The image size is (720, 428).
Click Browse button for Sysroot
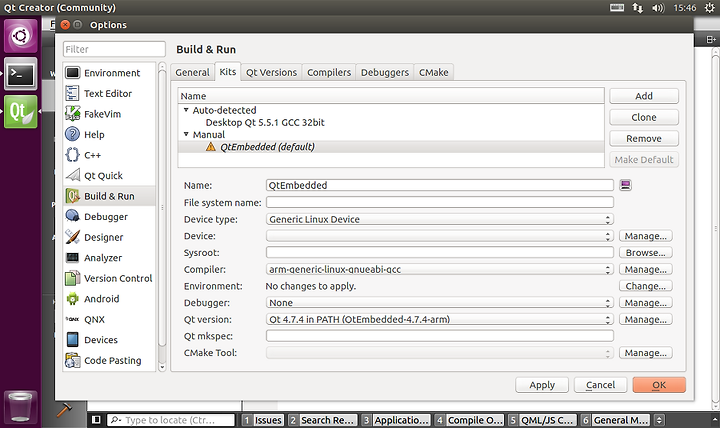click(x=646, y=253)
